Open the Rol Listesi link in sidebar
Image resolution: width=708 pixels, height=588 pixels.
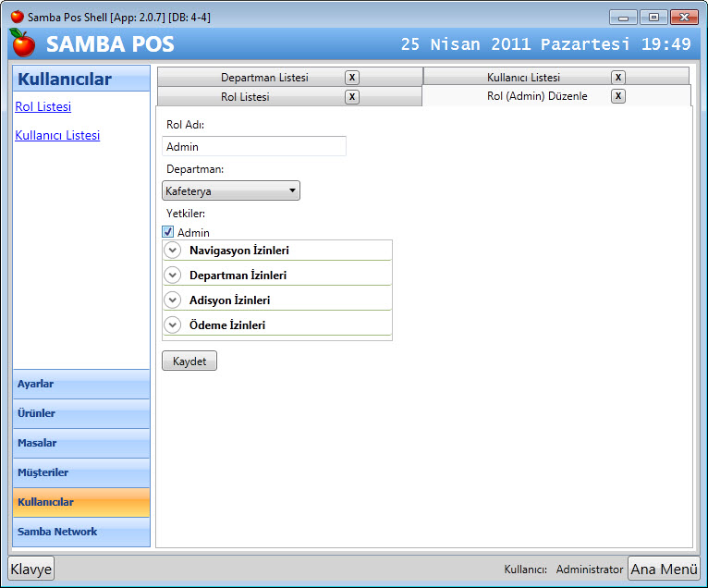point(43,107)
